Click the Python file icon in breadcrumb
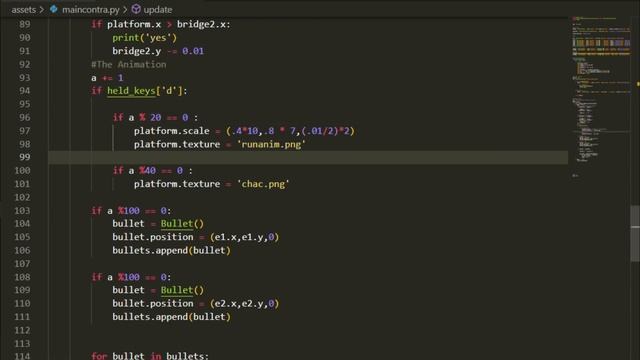Viewport: 640px width, 360px height. (x=53, y=9)
